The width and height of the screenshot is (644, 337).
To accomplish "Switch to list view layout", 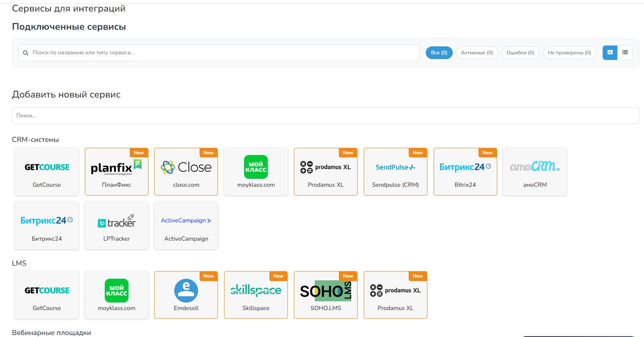I will [625, 52].
